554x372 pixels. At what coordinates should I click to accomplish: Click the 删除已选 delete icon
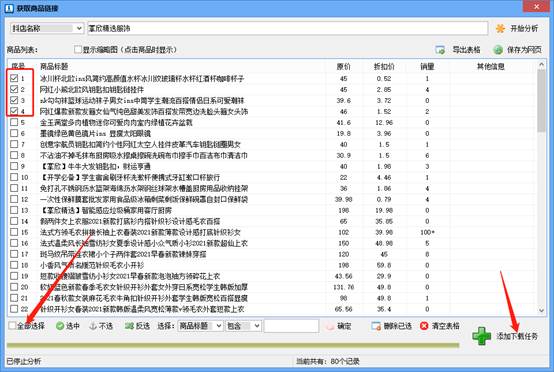coord(376,326)
